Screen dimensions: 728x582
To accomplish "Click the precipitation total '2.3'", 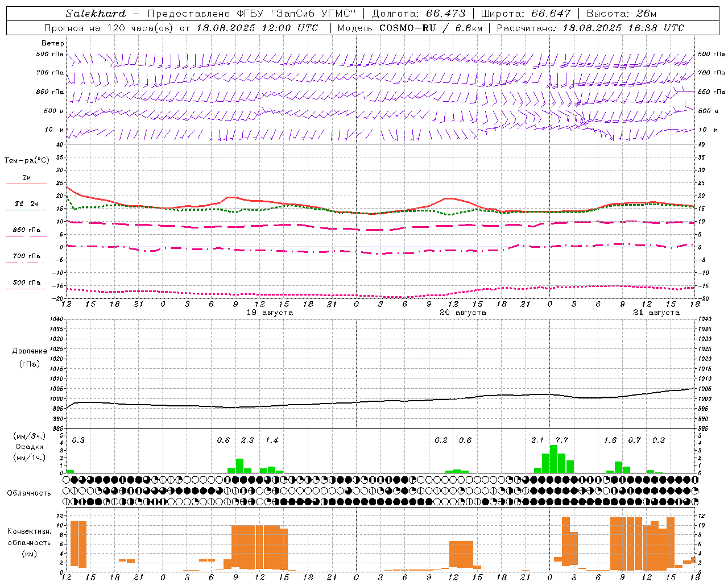I will point(247,440).
